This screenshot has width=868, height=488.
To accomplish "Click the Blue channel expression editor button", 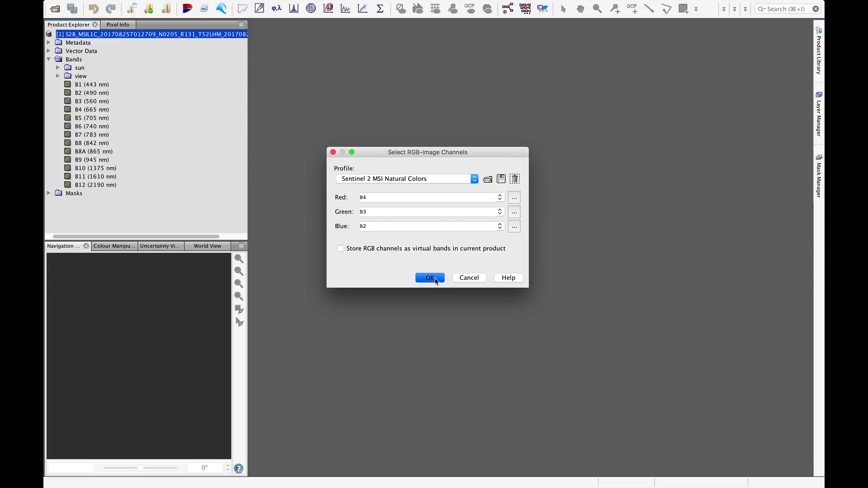I will coord(514,226).
